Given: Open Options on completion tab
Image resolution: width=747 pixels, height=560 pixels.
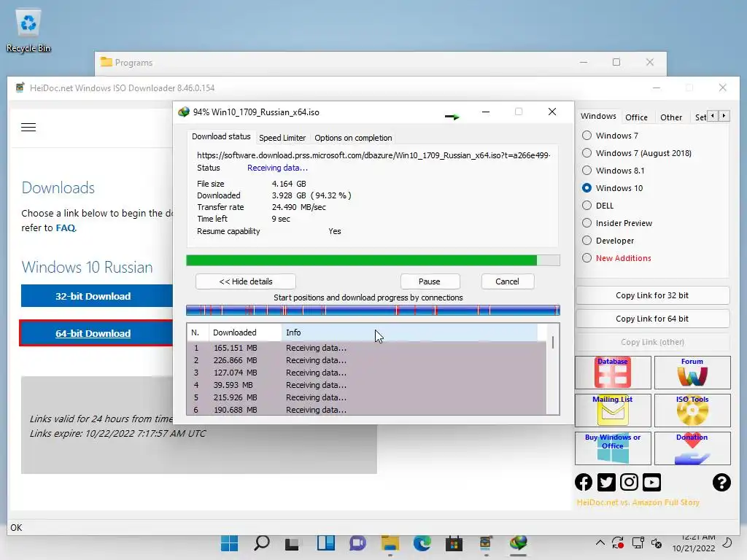Looking at the screenshot, I should pos(353,138).
